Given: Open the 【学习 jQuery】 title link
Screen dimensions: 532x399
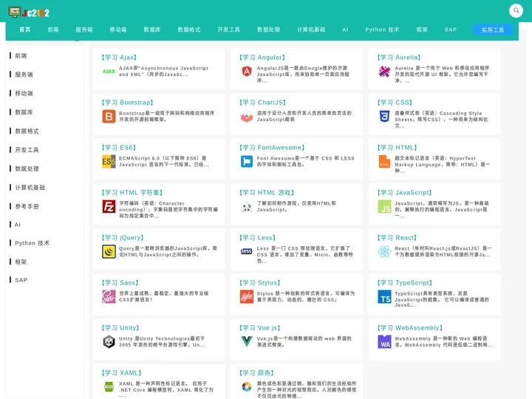Looking at the screenshot, I should (123, 237).
